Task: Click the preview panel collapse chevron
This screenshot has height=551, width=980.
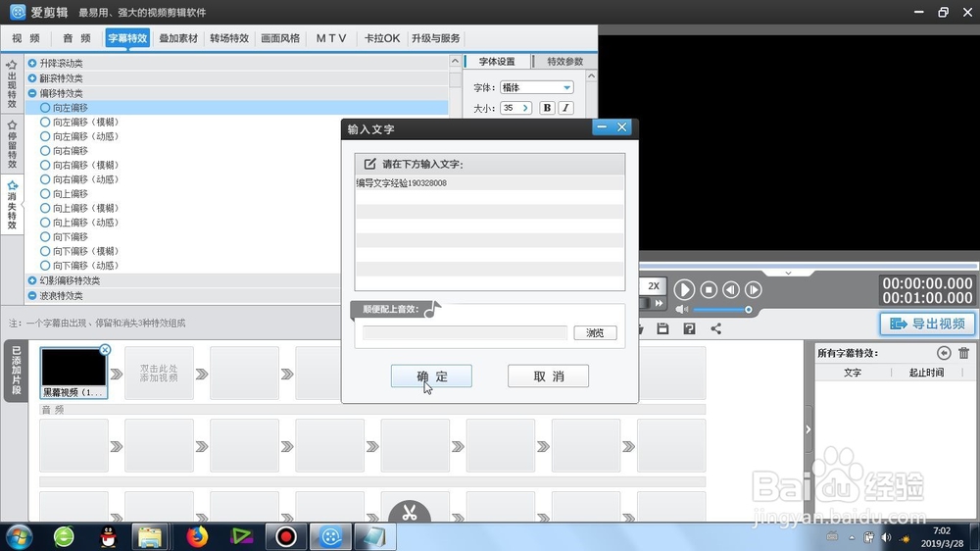Action: [788, 274]
